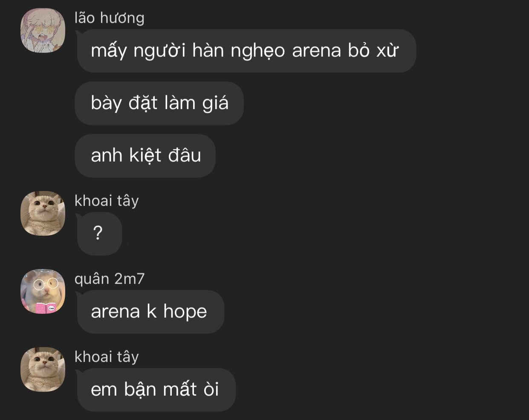529x420 pixels.
Task: Select the message bubble "bày đặt làm giá"
Action: point(159,103)
